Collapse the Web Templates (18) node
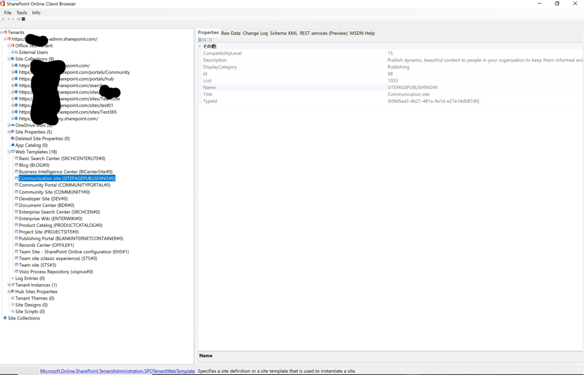This screenshot has height=375, width=588. [x=9, y=152]
